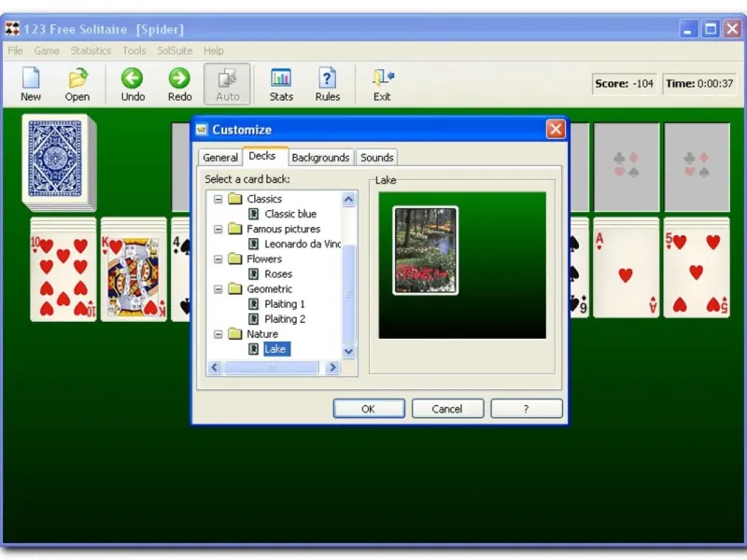The height and width of the screenshot is (560, 747).
Task: Click the 10 of hearts card
Action: [x=63, y=276]
